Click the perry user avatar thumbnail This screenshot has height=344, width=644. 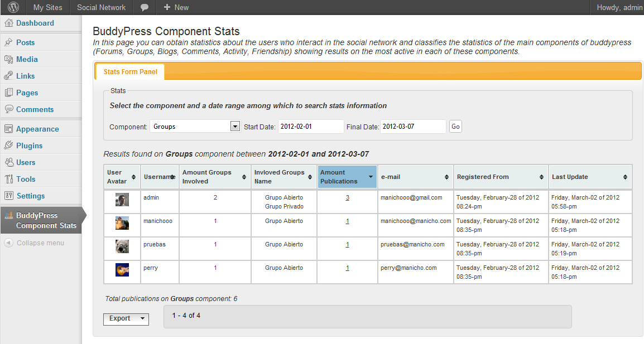122,270
